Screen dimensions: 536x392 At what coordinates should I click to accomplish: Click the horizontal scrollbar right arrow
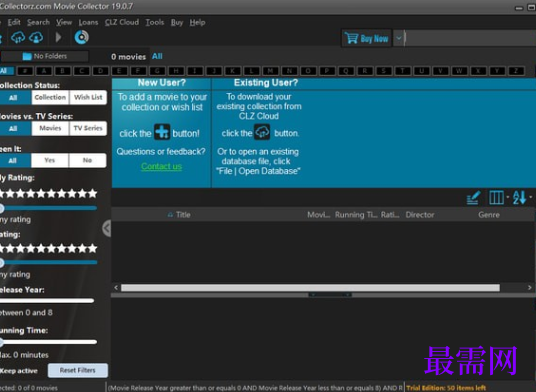[530, 288]
